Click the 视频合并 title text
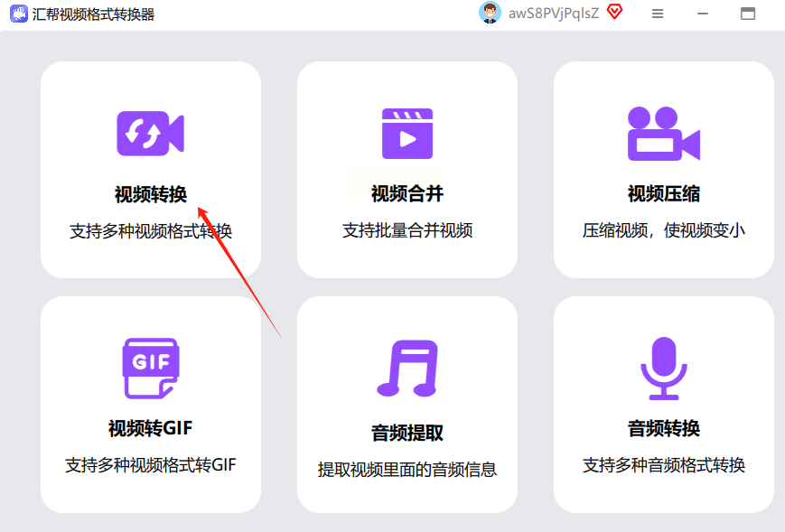The height and width of the screenshot is (532, 785). click(407, 193)
